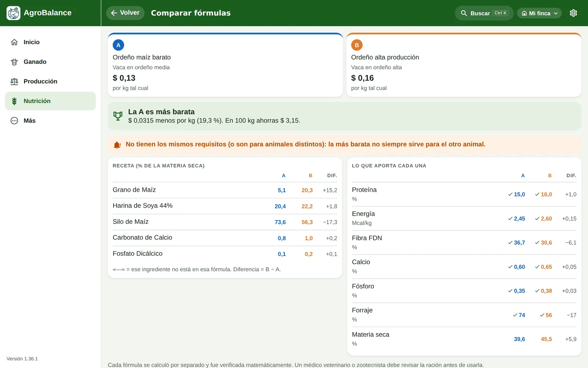Open the settings gear icon
Image resolution: width=588 pixels, height=368 pixels.
click(573, 13)
